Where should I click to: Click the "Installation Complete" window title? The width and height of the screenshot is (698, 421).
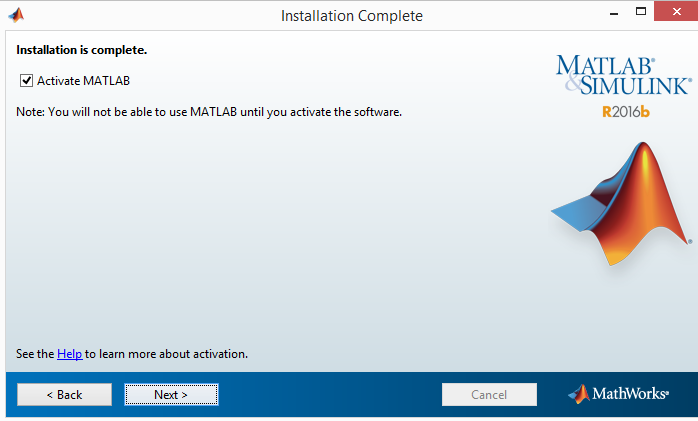point(351,15)
